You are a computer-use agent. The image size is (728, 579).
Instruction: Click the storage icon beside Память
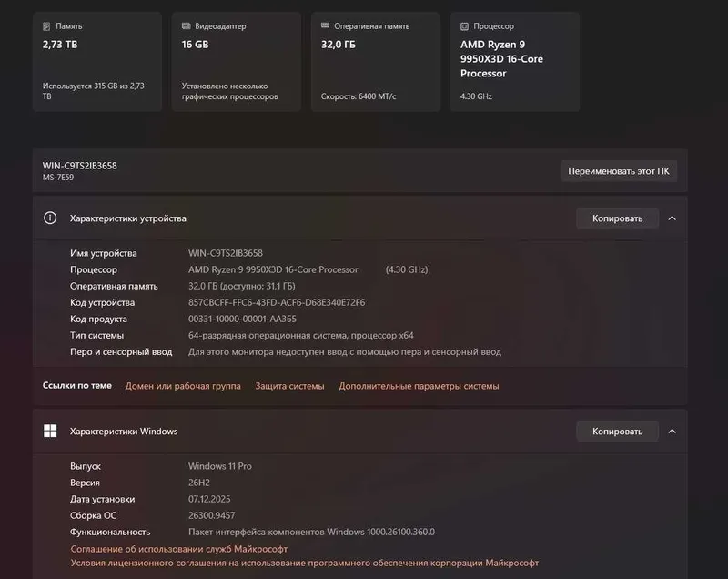click(x=46, y=26)
